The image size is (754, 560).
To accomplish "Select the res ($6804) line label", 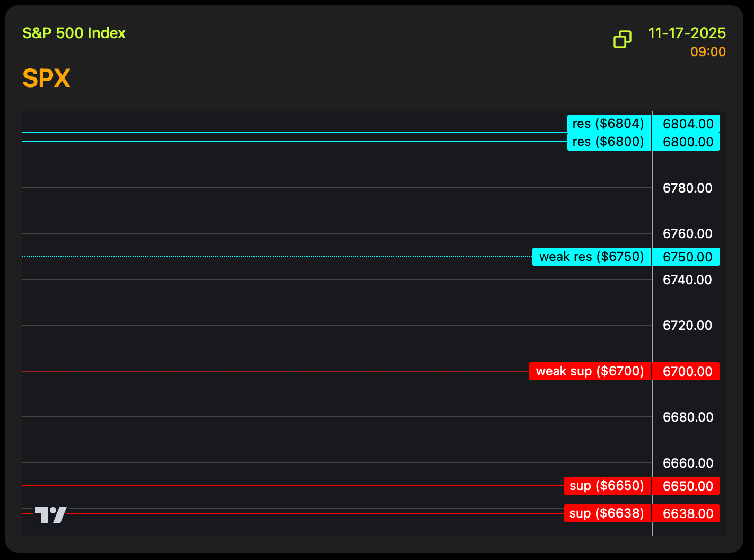I will (x=609, y=124).
